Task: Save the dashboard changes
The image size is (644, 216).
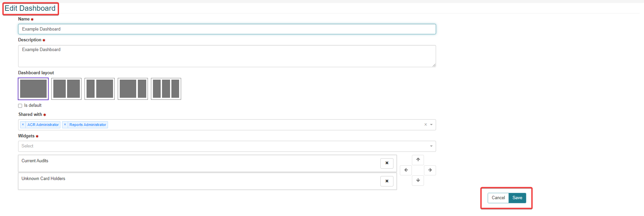Action: 517,198
